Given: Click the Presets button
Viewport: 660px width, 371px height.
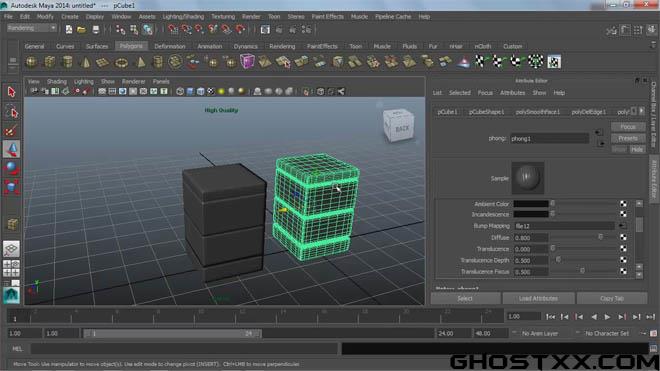Looking at the screenshot, I should (628, 138).
